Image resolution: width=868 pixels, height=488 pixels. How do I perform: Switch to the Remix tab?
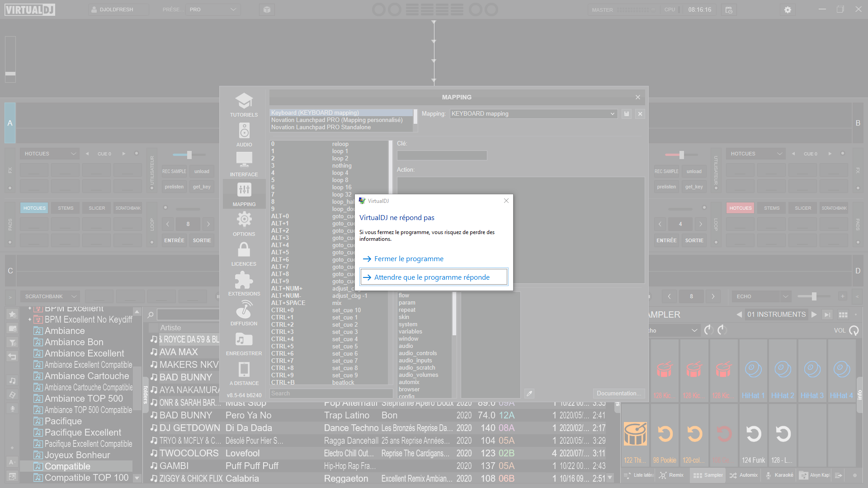pyautogui.click(x=671, y=475)
